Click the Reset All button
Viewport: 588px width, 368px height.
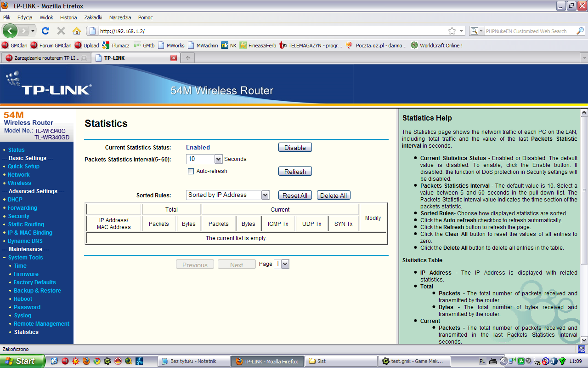[x=295, y=195]
